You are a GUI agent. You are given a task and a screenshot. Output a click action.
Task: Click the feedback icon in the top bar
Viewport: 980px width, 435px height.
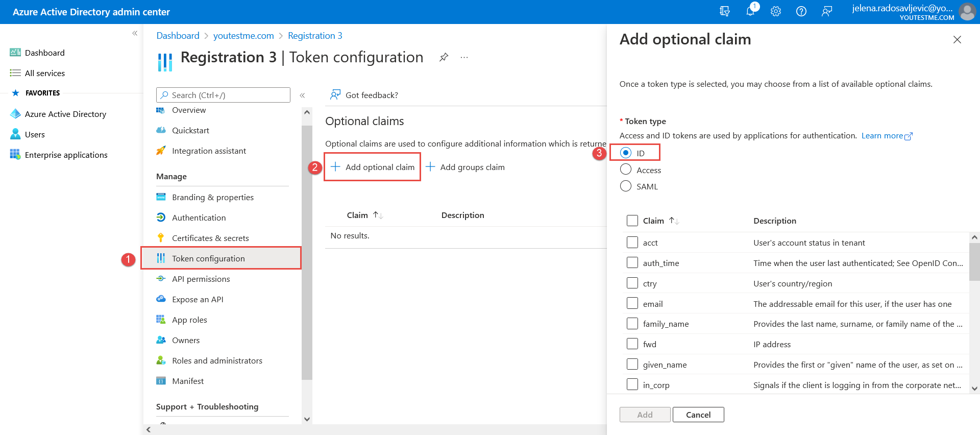click(x=827, y=11)
